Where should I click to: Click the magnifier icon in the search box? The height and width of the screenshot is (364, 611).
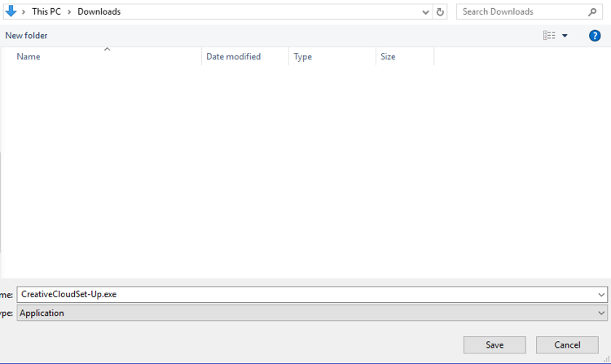coord(592,12)
